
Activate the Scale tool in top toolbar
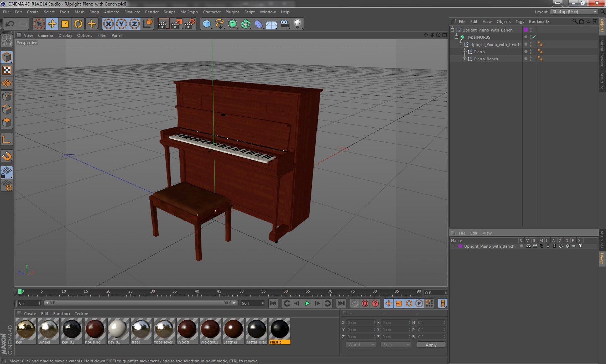point(65,24)
